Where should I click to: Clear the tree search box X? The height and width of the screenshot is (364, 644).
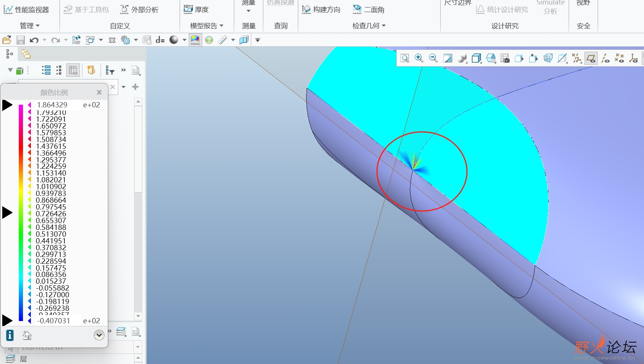point(113,87)
